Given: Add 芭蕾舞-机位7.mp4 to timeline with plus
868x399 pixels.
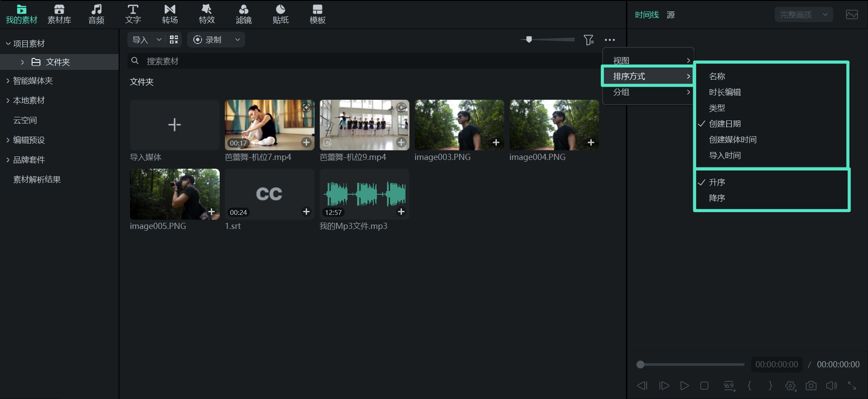Looking at the screenshot, I should click(x=306, y=142).
